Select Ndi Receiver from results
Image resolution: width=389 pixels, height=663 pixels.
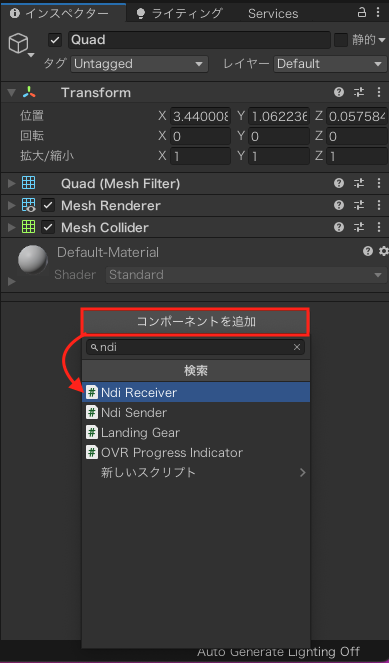pos(196,392)
